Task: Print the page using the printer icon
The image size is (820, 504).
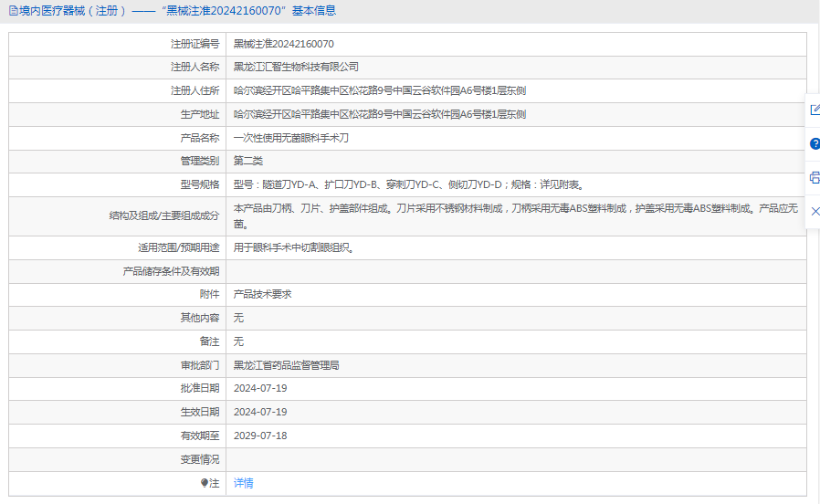Action: (x=815, y=177)
